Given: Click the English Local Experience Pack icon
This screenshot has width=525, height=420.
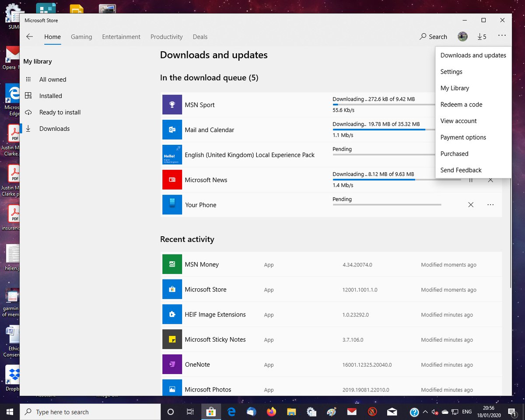Looking at the screenshot, I should [x=172, y=155].
